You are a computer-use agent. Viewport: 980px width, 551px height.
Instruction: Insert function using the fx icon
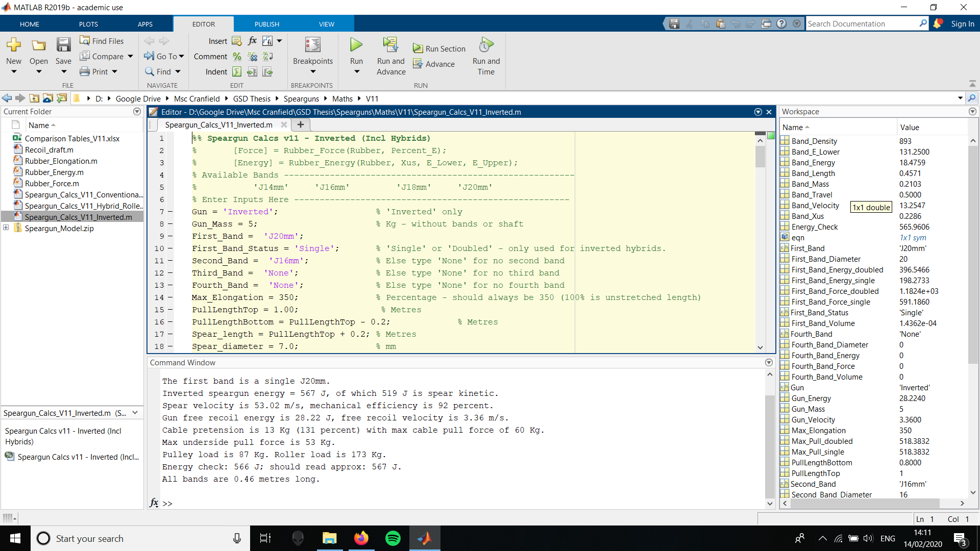tap(252, 41)
